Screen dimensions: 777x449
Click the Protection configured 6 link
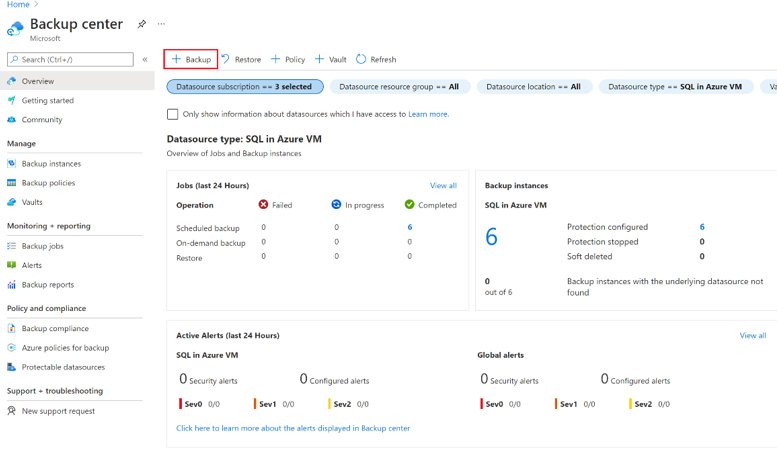point(702,226)
